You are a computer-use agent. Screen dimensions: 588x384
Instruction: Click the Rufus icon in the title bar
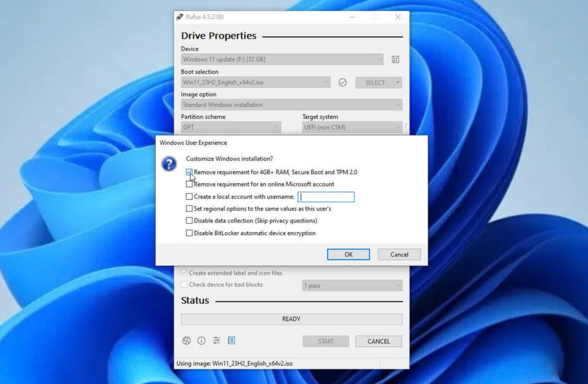[179, 17]
